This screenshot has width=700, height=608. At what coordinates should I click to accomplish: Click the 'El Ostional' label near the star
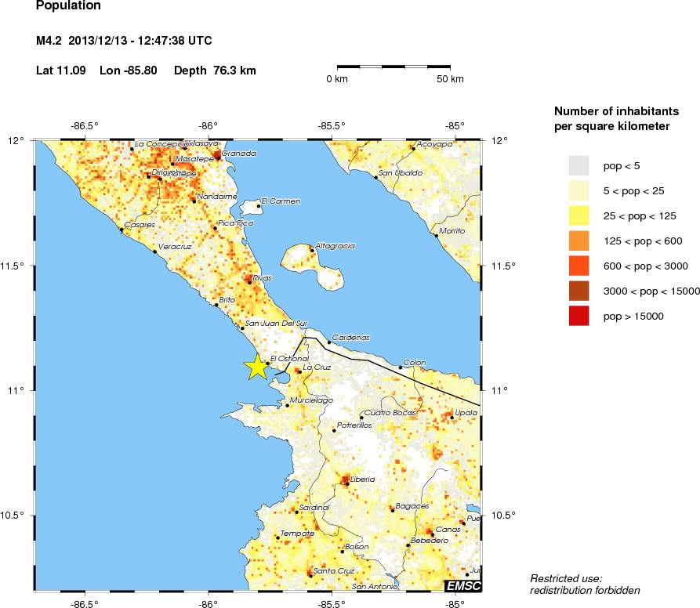tap(289, 359)
